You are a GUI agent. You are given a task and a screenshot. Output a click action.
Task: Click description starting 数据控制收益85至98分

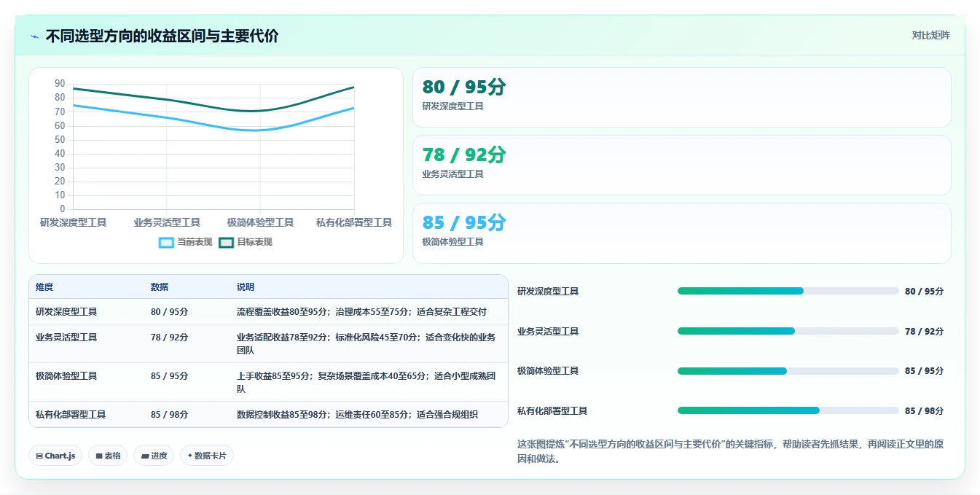(357, 415)
